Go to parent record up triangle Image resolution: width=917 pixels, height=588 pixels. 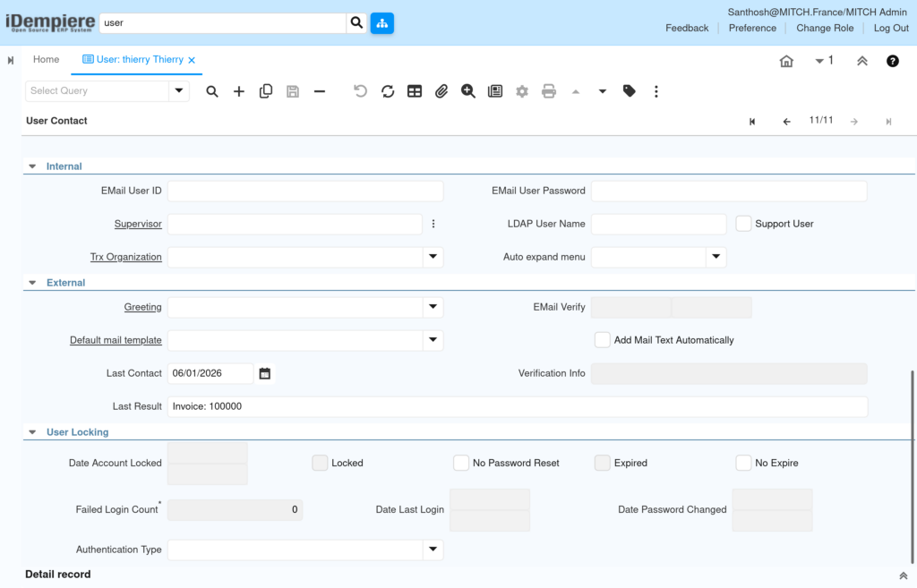coord(576,92)
